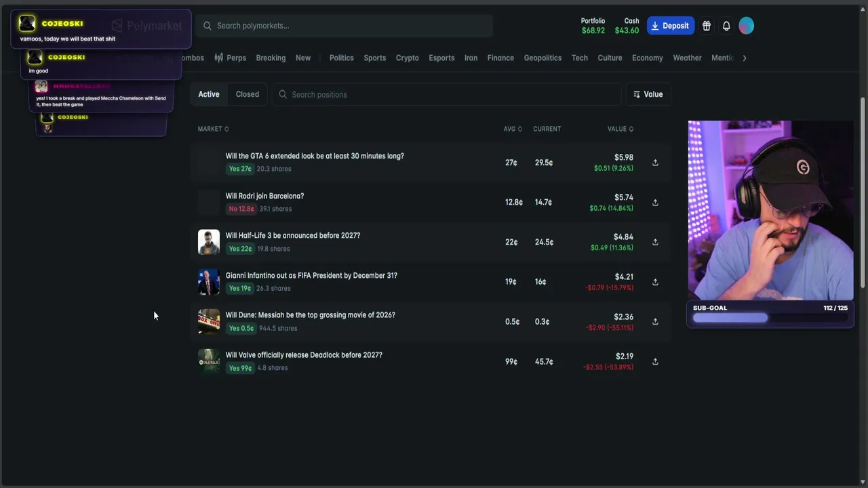Image resolution: width=868 pixels, height=488 pixels.
Task: Focus the Search positions field
Action: 447,94
